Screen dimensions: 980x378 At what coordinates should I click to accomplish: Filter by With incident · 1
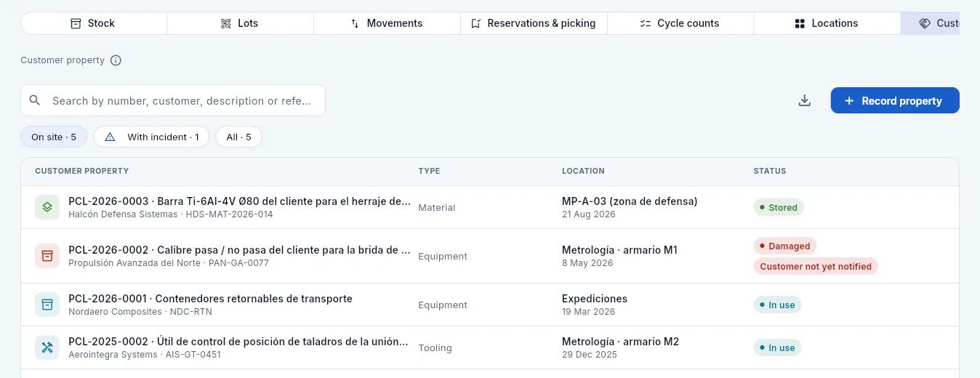pos(151,137)
